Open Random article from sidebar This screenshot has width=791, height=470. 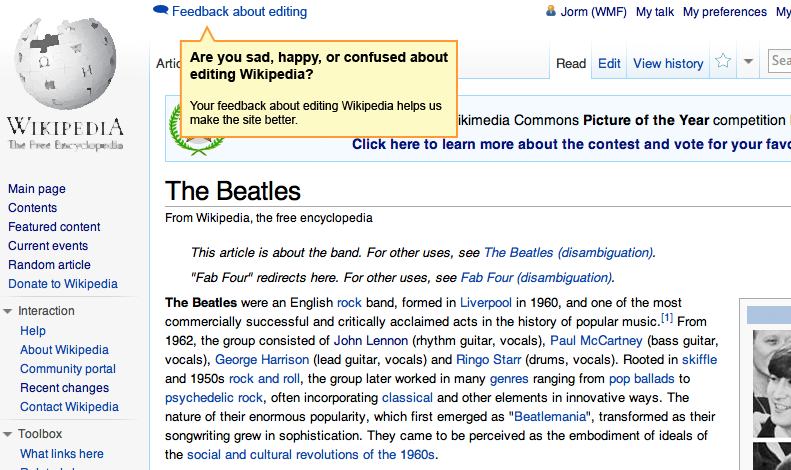coord(49,265)
